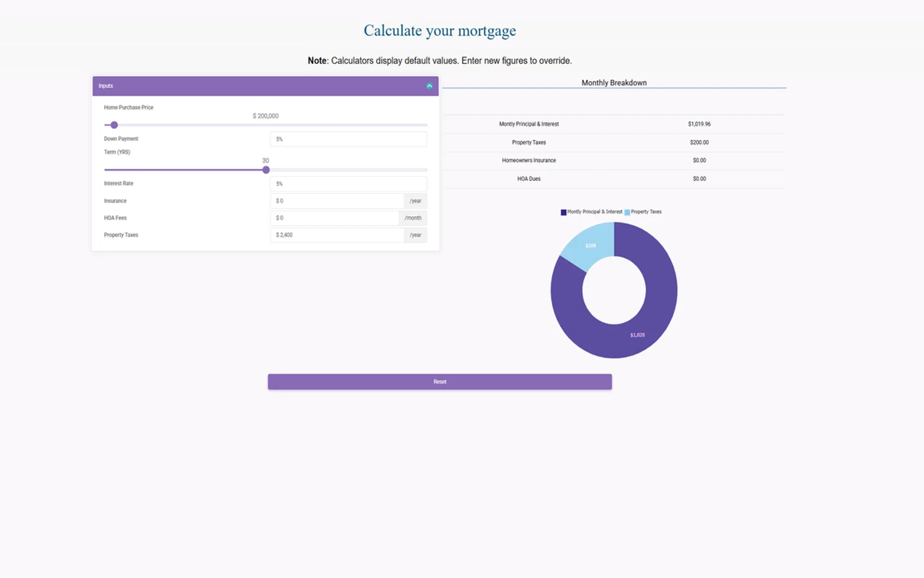Click the Term value 30 label
The height and width of the screenshot is (578, 924).
(x=265, y=160)
